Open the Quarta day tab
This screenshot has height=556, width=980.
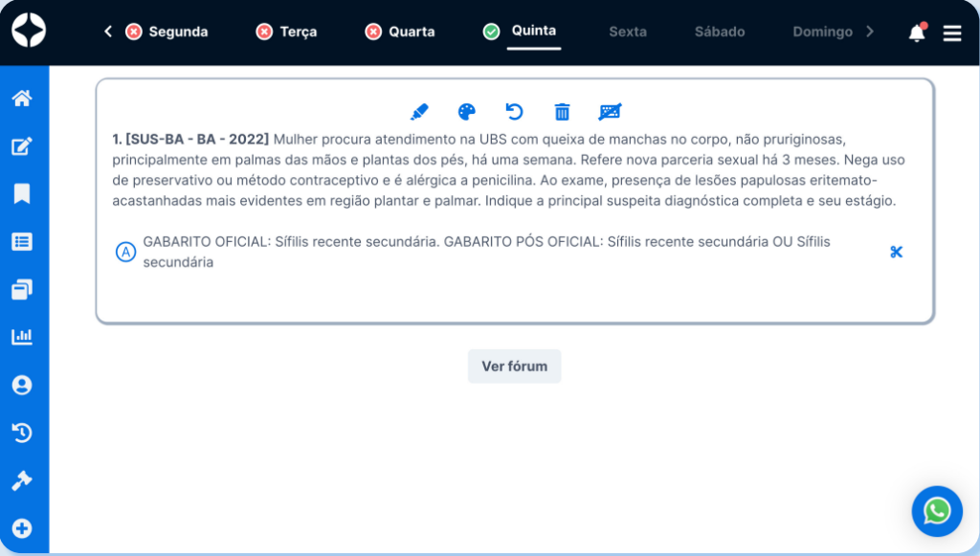click(x=400, y=32)
